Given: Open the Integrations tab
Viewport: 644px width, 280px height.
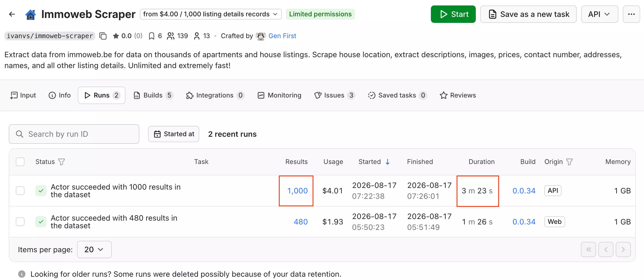Looking at the screenshot, I should 215,95.
